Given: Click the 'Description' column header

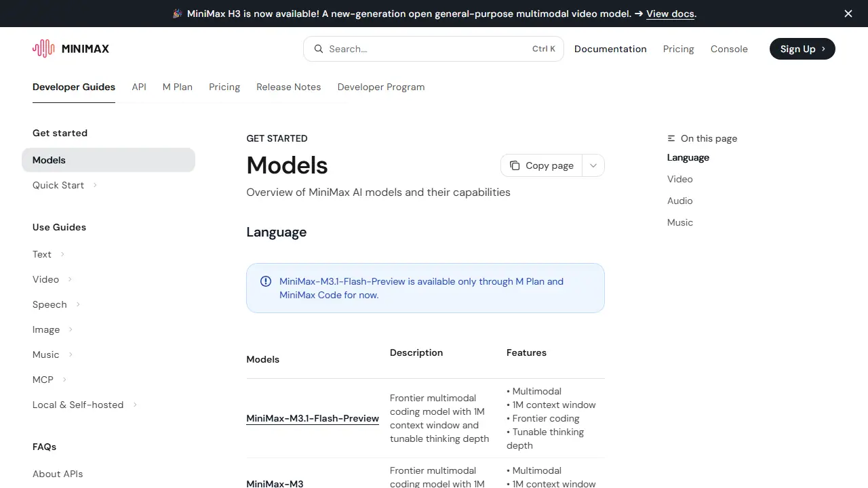Looking at the screenshot, I should [416, 352].
